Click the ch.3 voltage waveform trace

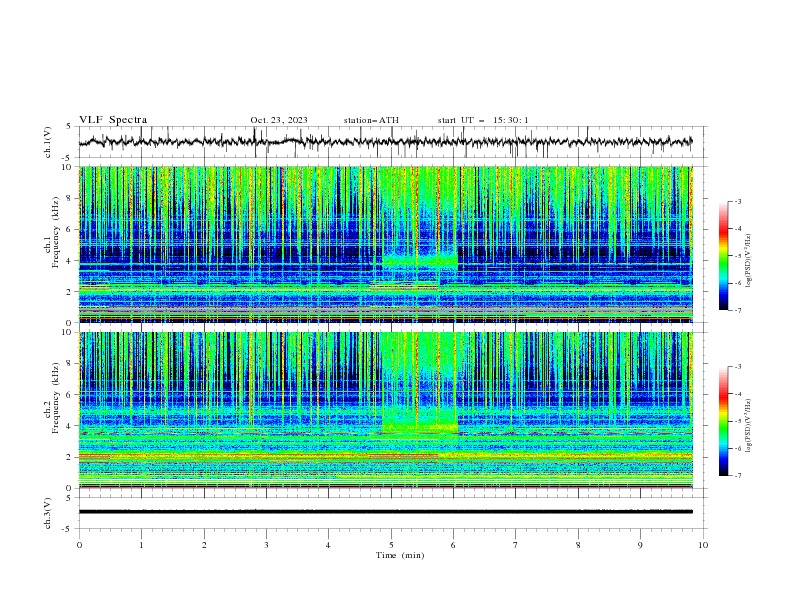pyautogui.click(x=385, y=512)
